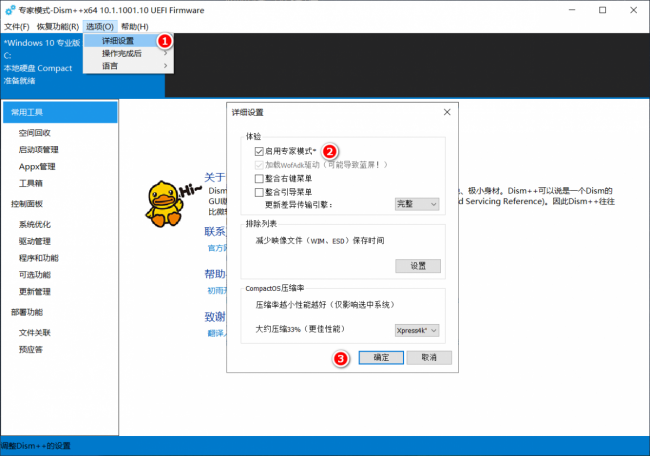
Task: Open 空间回收 in sidebar
Action: pyautogui.click(x=35, y=133)
